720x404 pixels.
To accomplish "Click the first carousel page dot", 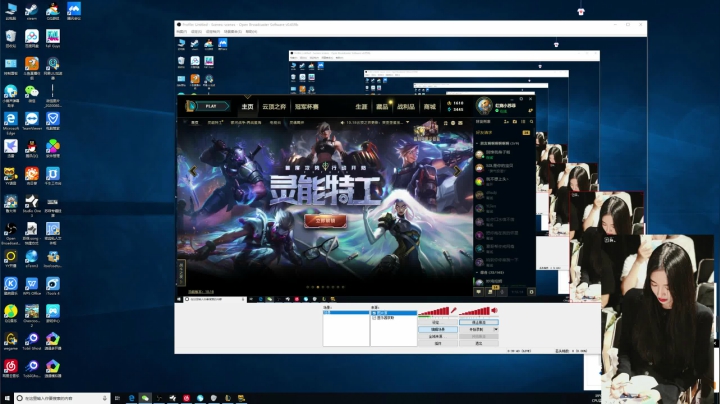I will 308,287.
